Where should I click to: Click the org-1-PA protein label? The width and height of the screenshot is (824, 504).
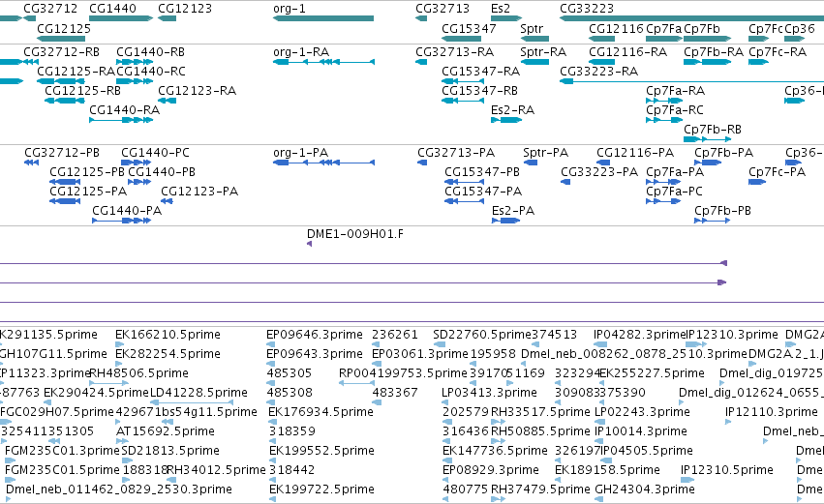[300, 153]
